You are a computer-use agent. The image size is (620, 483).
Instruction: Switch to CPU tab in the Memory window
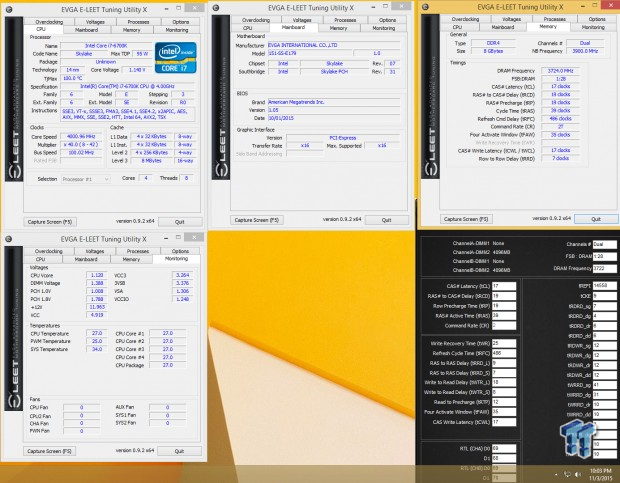(457, 27)
